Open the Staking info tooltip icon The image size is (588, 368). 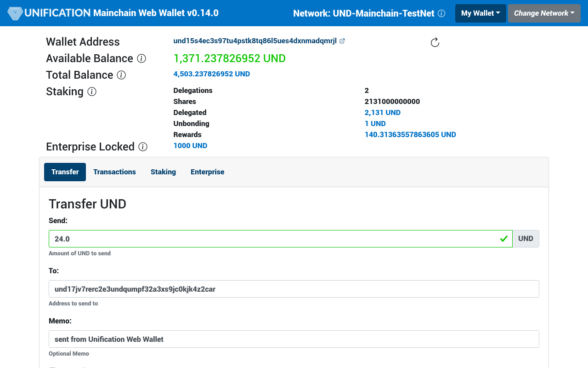pos(92,92)
